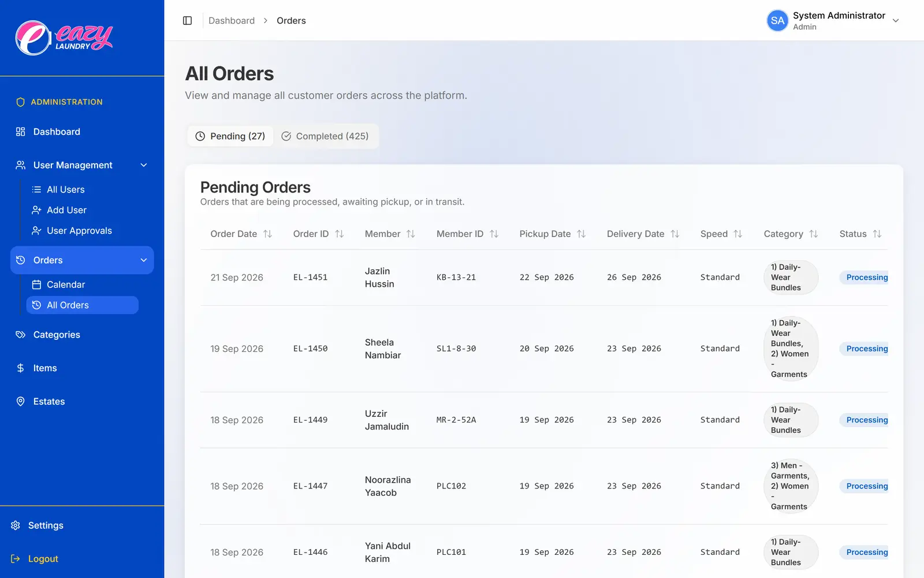Sort by Member ID arrows icon
924x578 pixels.
point(494,234)
